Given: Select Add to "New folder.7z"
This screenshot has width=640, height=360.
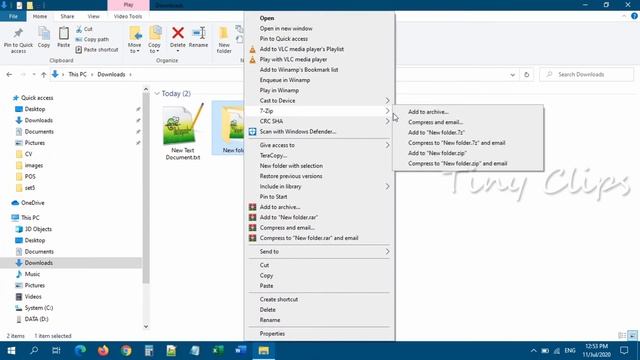Looking at the screenshot, I should [436, 132].
